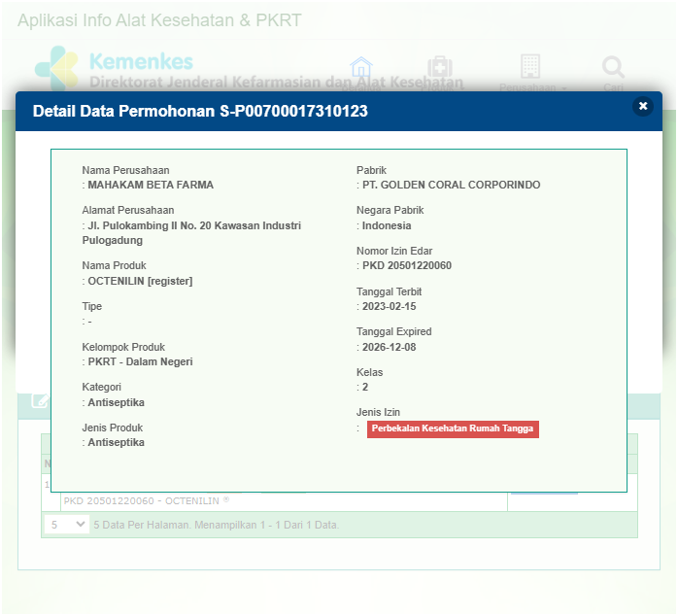
Task: Click Direktorat Jenderal Kefarmasian header text
Action: coord(276,84)
